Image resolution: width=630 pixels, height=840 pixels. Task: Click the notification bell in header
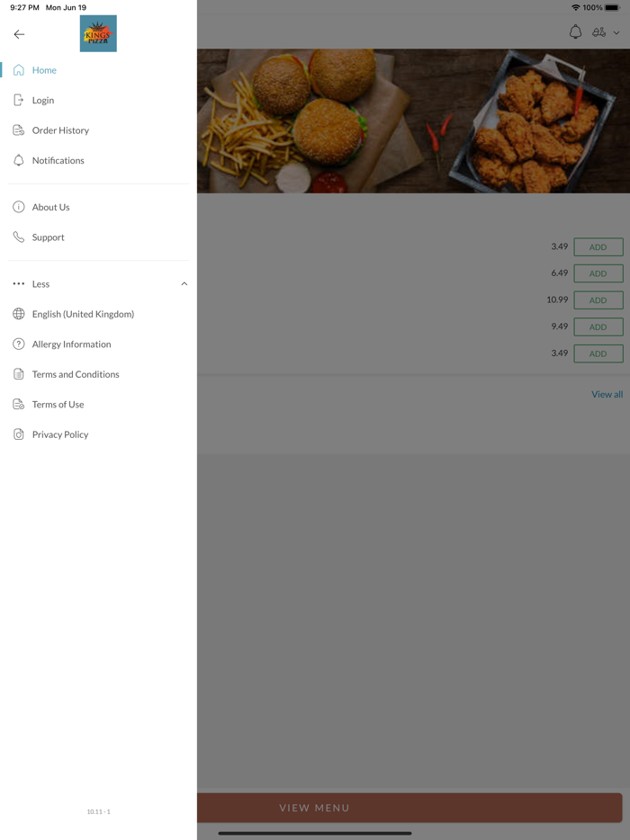point(575,32)
